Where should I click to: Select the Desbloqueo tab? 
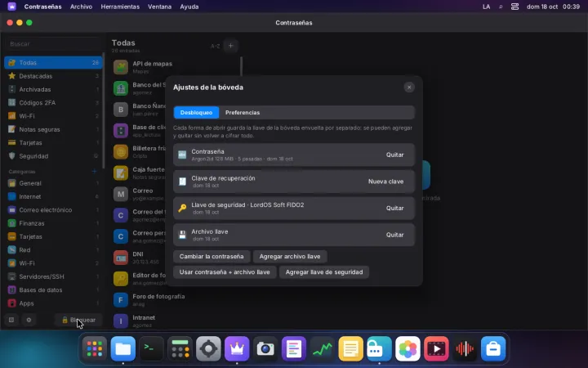point(196,113)
